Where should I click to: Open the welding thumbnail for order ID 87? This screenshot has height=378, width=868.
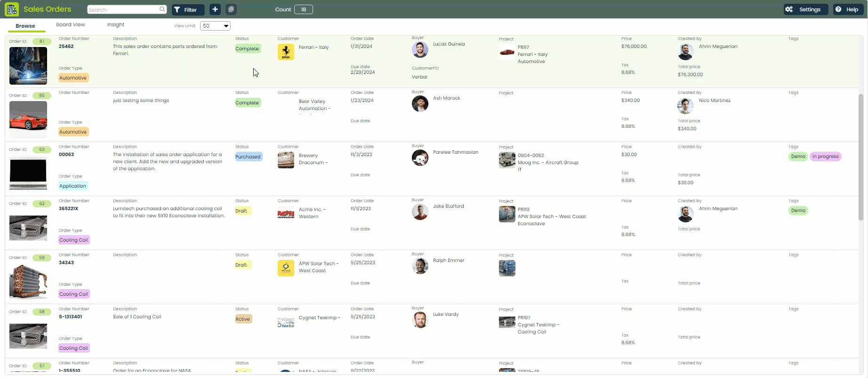28,65
